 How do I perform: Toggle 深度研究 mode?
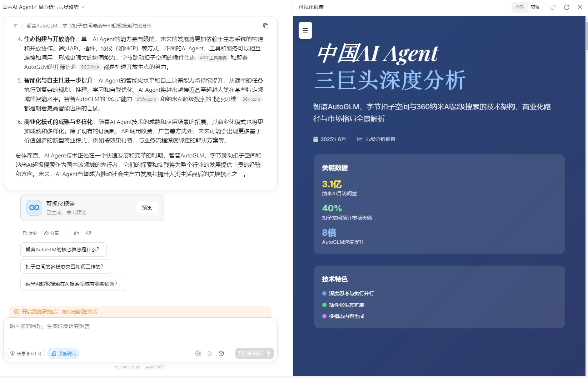click(63, 353)
